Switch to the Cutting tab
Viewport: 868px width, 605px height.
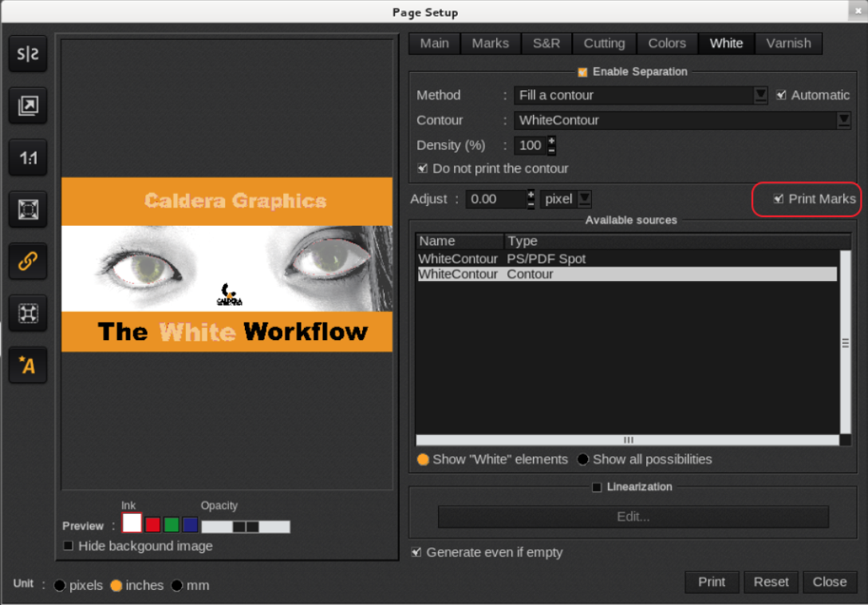(604, 43)
